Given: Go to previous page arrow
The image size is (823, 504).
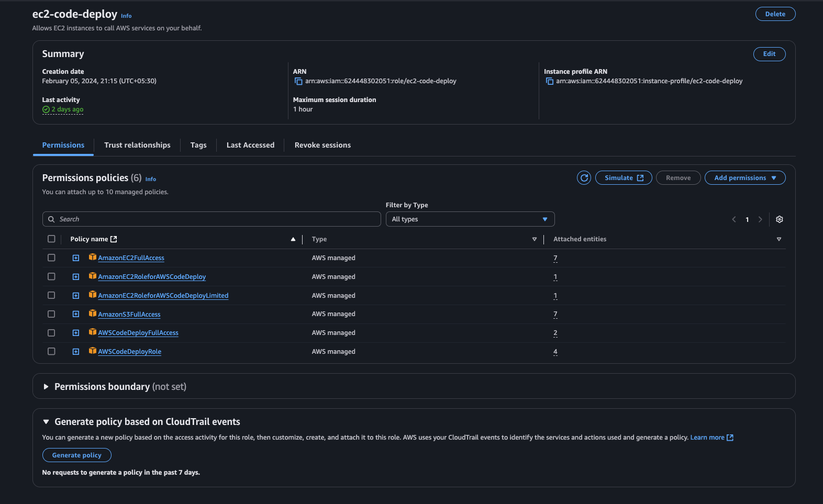Looking at the screenshot, I should (734, 219).
